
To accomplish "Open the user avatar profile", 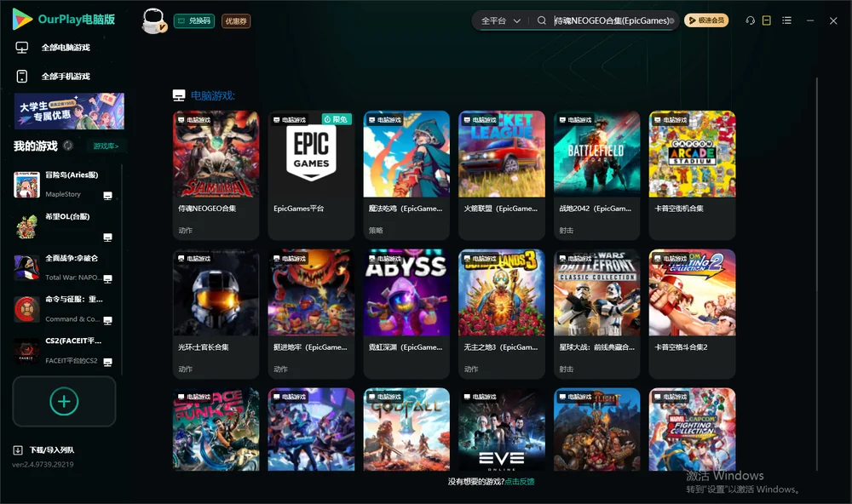I will [x=153, y=20].
